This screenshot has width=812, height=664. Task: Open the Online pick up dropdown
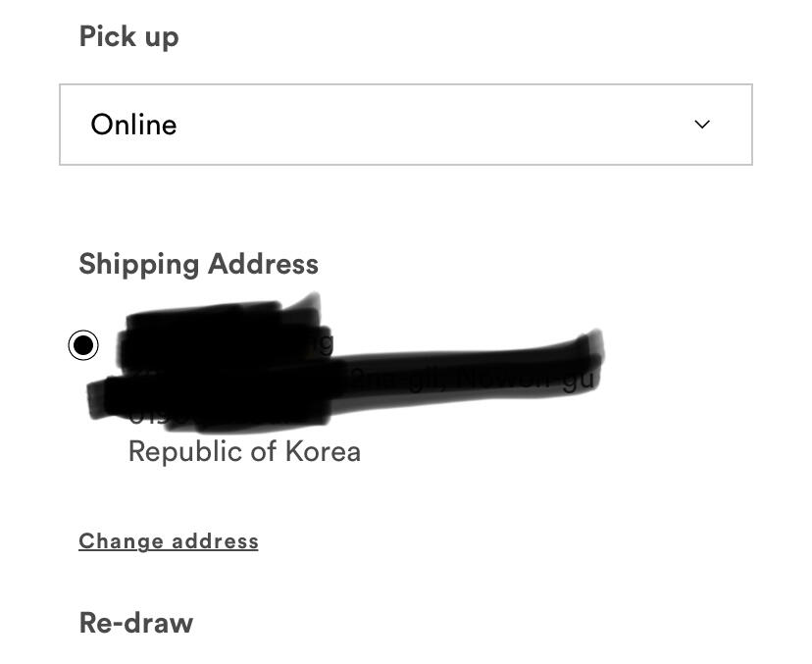[x=405, y=125]
